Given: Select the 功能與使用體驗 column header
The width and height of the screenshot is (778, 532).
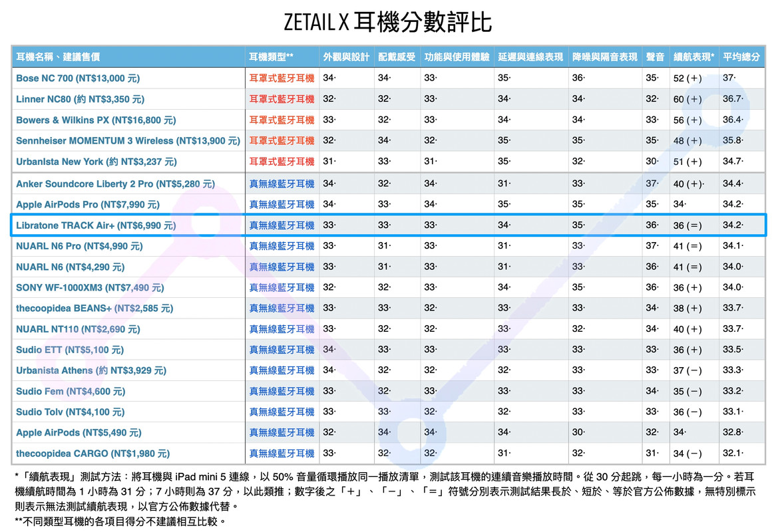Looking at the screenshot, I should [457, 57].
